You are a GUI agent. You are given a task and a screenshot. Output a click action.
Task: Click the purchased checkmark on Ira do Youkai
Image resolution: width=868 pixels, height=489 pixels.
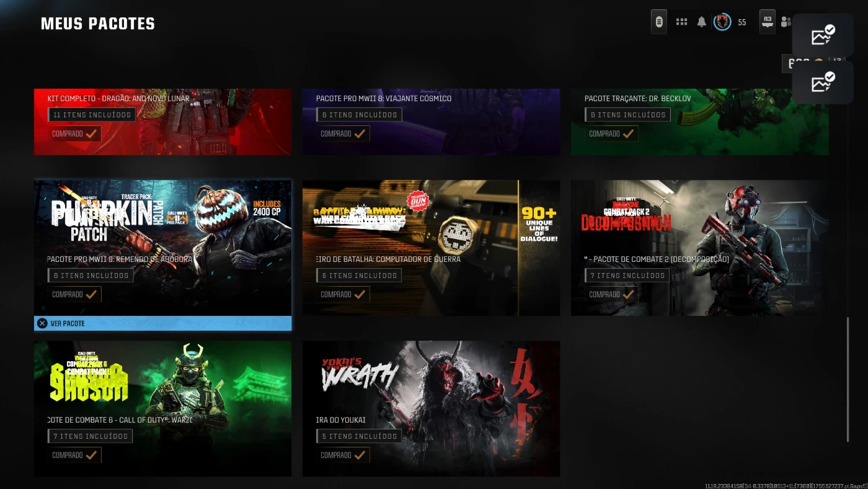360,455
